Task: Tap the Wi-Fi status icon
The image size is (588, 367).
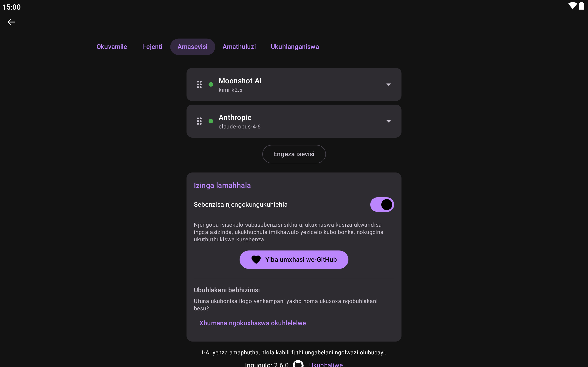Action: tap(572, 6)
